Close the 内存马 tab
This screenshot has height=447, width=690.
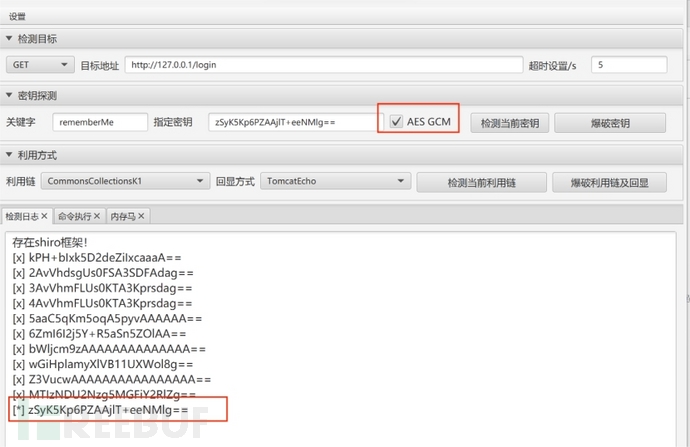tap(141, 216)
